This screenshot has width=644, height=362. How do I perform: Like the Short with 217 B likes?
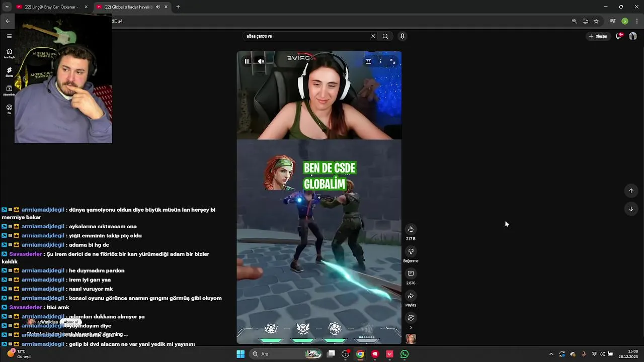point(411,229)
